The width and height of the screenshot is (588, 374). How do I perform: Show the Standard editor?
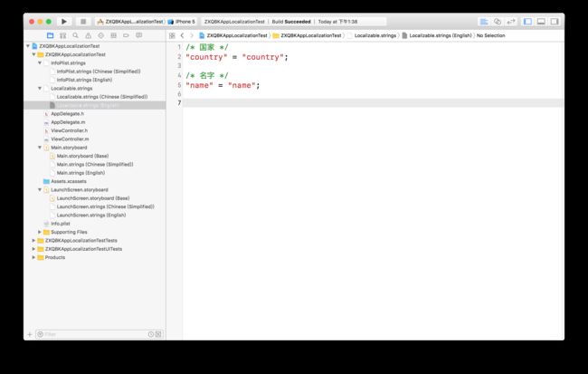[484, 22]
